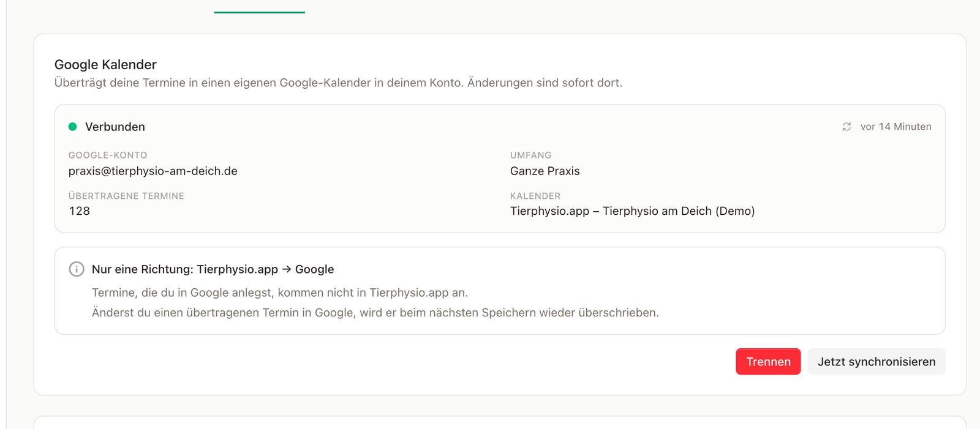Click the line starting Änderst du einen übertragenen Termin
980x429 pixels.
point(375,313)
